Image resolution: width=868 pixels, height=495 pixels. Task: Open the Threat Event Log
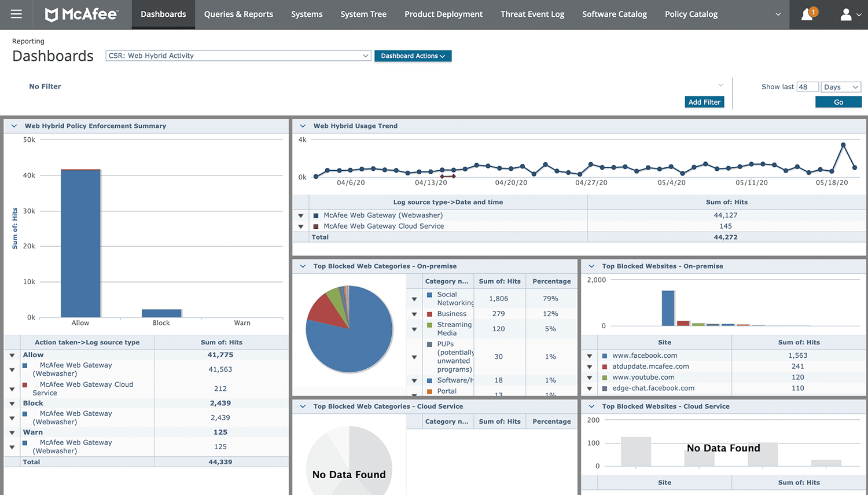[532, 14]
